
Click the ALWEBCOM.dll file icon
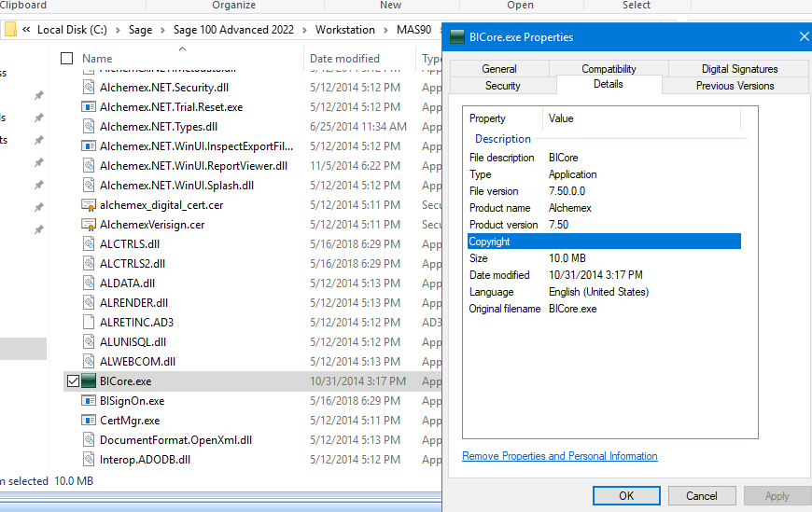tap(89, 361)
